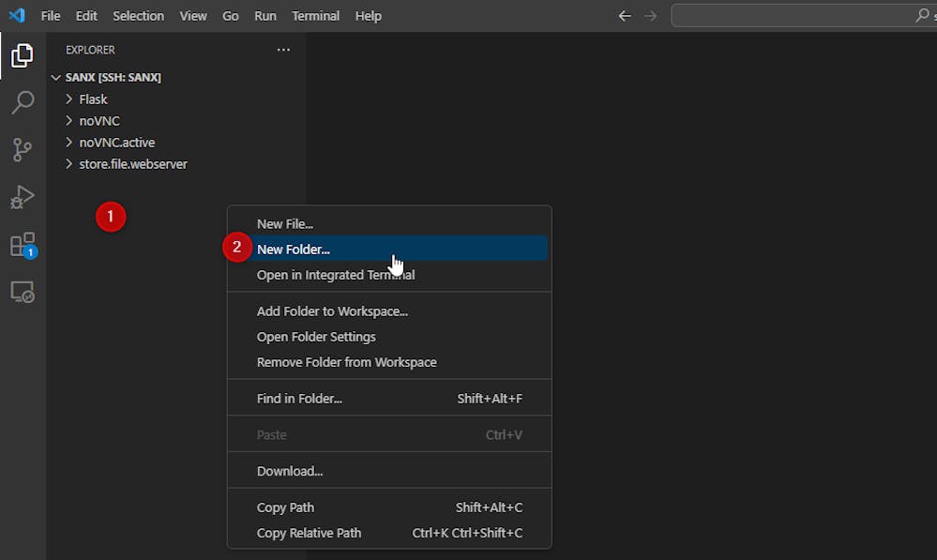Open the Edit menu

pos(86,16)
